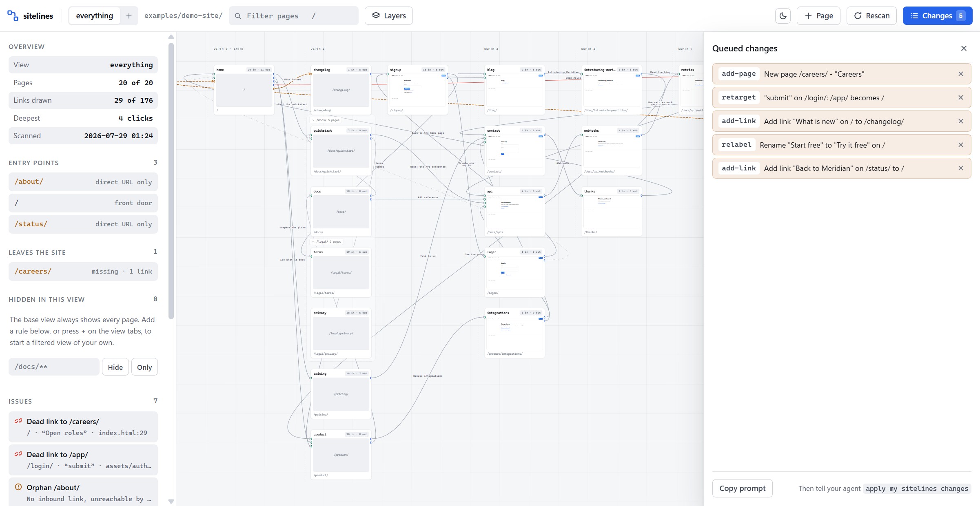Click the sitelines logo icon
Viewport: 980px width, 506px height.
13,15
